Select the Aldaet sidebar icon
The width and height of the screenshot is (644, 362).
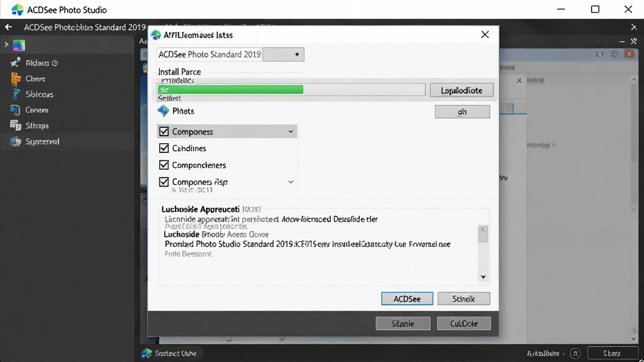click(16, 63)
